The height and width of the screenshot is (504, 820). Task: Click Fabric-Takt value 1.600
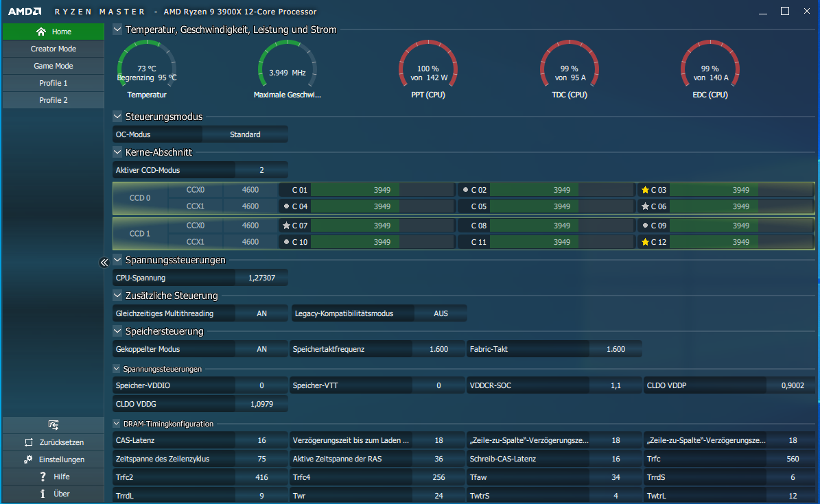click(x=616, y=349)
